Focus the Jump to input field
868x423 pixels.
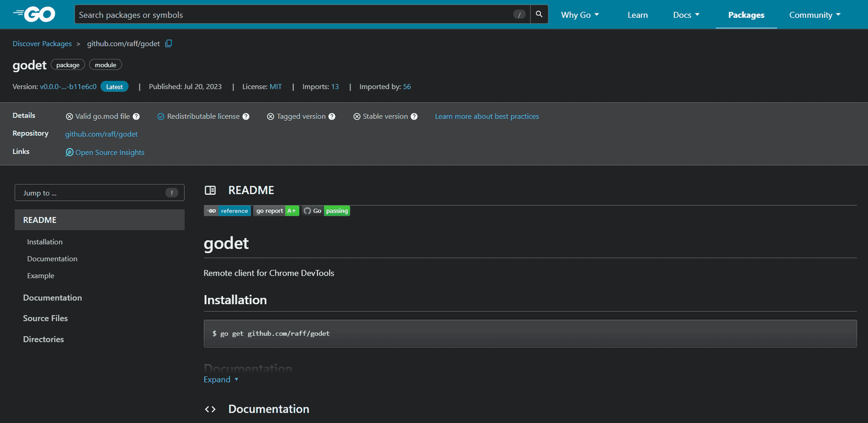[x=100, y=193]
